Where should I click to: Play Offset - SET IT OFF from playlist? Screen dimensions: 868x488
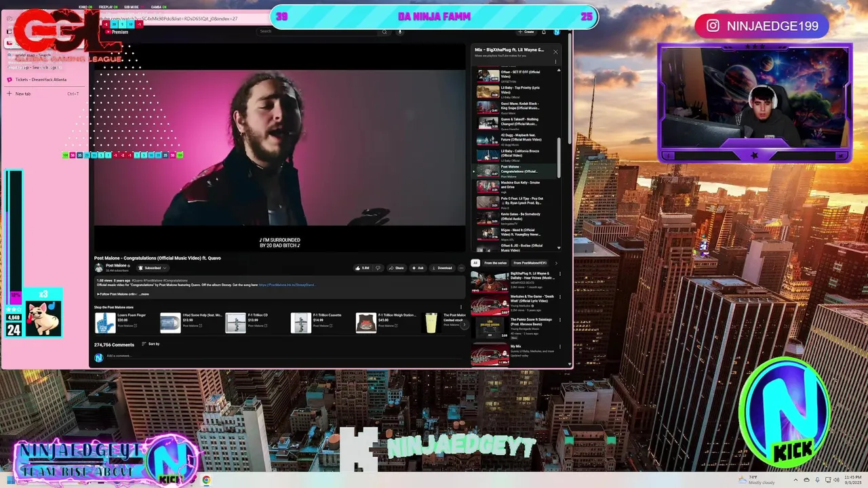coord(515,76)
